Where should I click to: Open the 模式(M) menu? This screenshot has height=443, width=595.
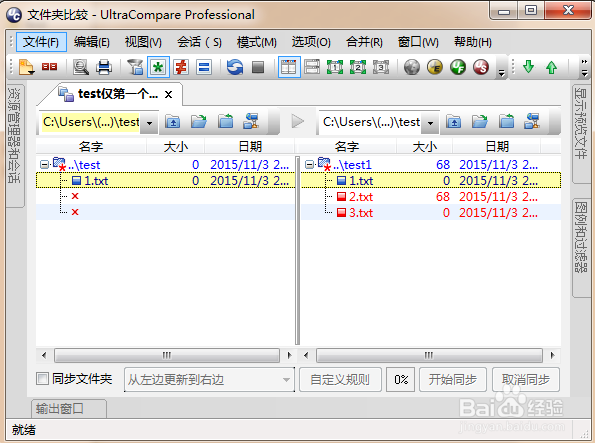pyautogui.click(x=257, y=42)
